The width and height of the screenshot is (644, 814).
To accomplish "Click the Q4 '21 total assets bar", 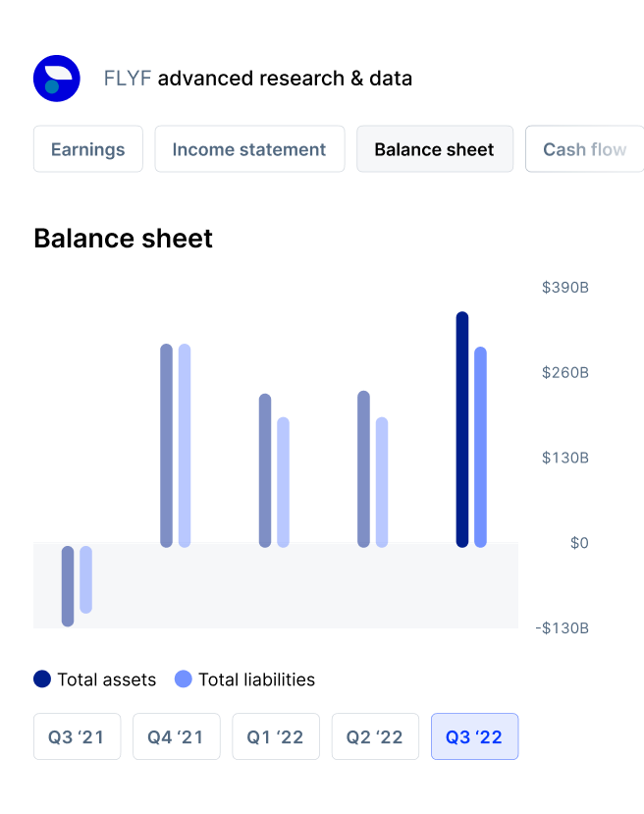I will (166, 445).
